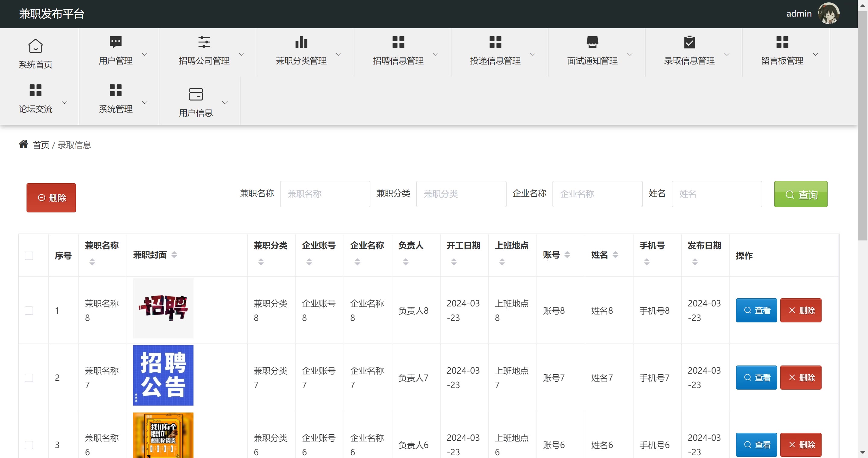The width and height of the screenshot is (868, 458).
Task: Click the user info card icon
Action: [x=196, y=94]
